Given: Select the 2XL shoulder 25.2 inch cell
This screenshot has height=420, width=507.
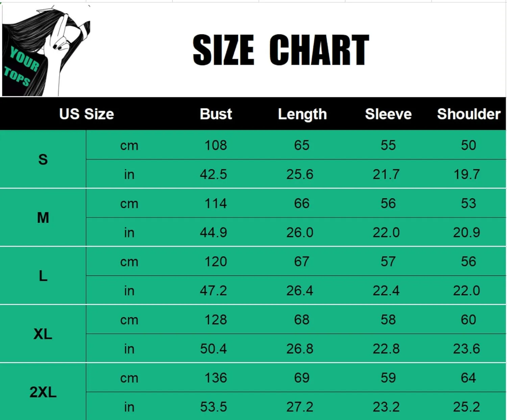Looking at the screenshot, I should (466, 407).
